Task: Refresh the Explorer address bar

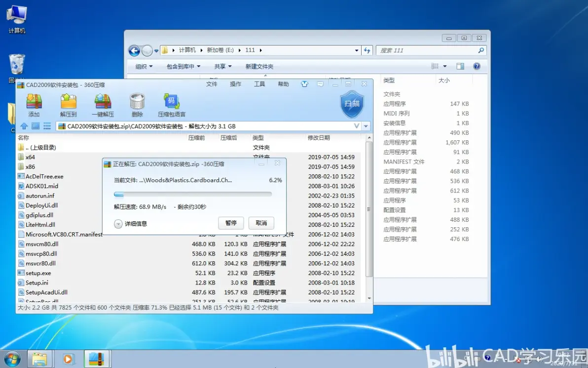Action: click(x=367, y=50)
